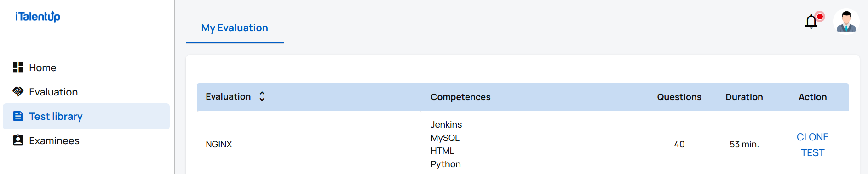
Task: Click the Examinees badge icon
Action: tap(18, 140)
